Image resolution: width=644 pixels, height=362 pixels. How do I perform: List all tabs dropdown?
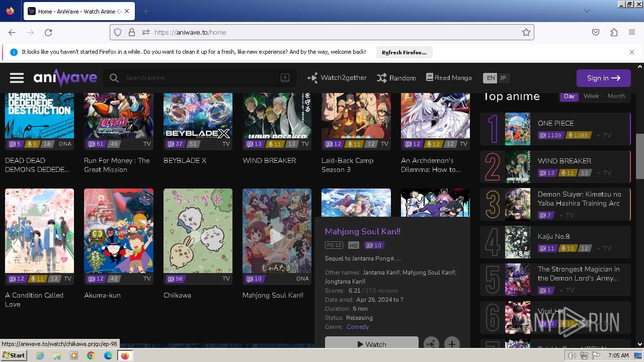[x=587, y=11]
